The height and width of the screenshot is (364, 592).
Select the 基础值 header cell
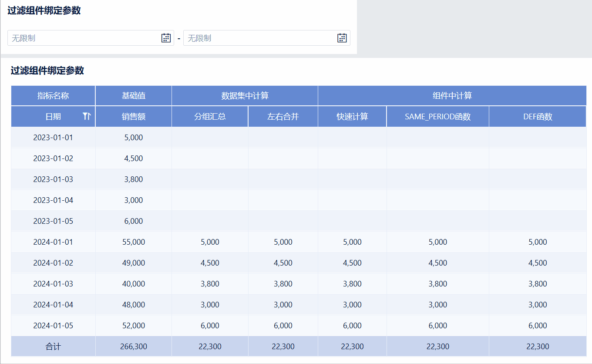tap(134, 96)
